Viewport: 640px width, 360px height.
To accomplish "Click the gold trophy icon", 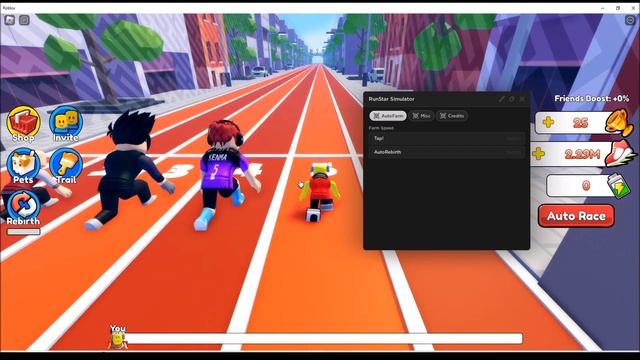I will coord(619,122).
